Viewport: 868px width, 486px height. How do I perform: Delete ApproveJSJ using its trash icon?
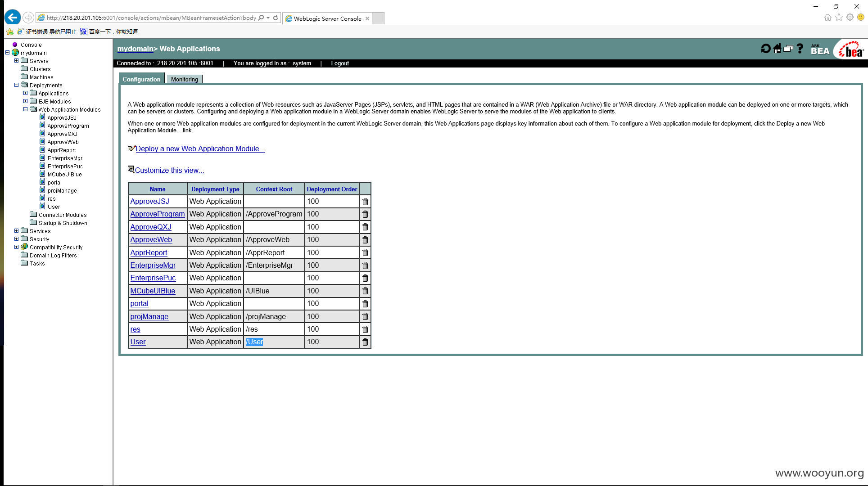point(365,202)
